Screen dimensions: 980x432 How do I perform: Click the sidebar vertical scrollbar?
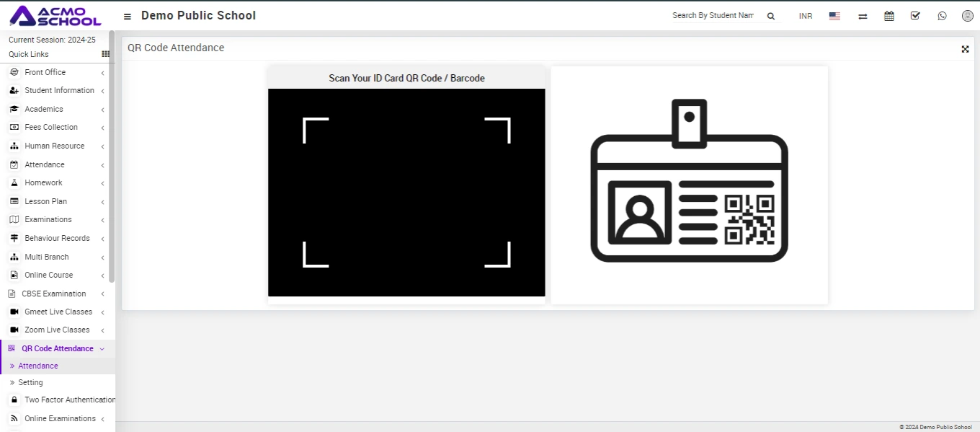coord(112,155)
